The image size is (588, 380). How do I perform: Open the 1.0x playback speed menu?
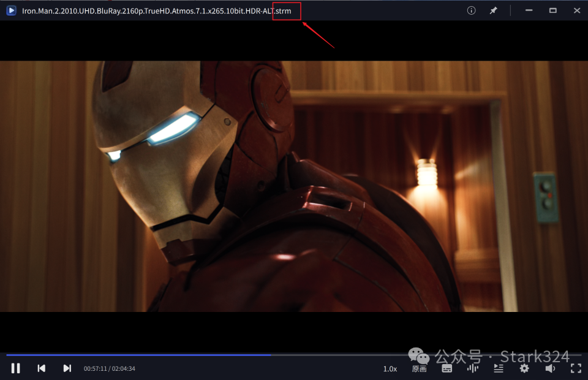coord(390,369)
